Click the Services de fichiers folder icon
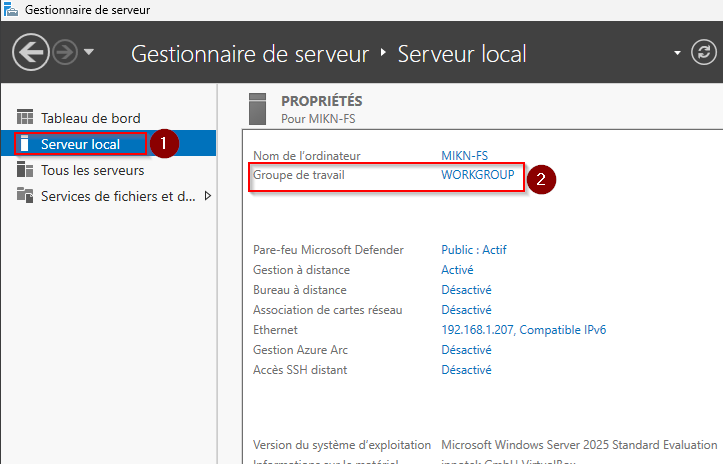The height and width of the screenshot is (464, 723). click(x=25, y=195)
